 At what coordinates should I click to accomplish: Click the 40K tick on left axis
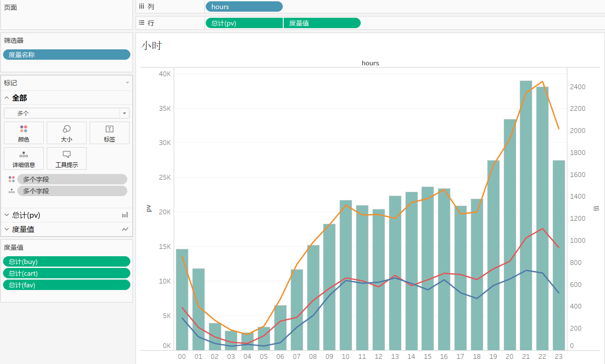click(x=165, y=74)
